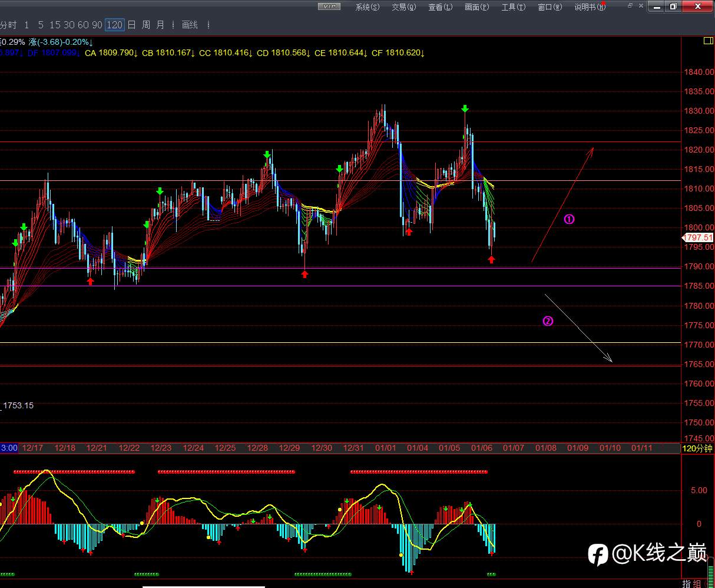Screen dimensions: 715x588
Task: Switch to the 月 monthly chart
Action: pyautogui.click(x=160, y=25)
